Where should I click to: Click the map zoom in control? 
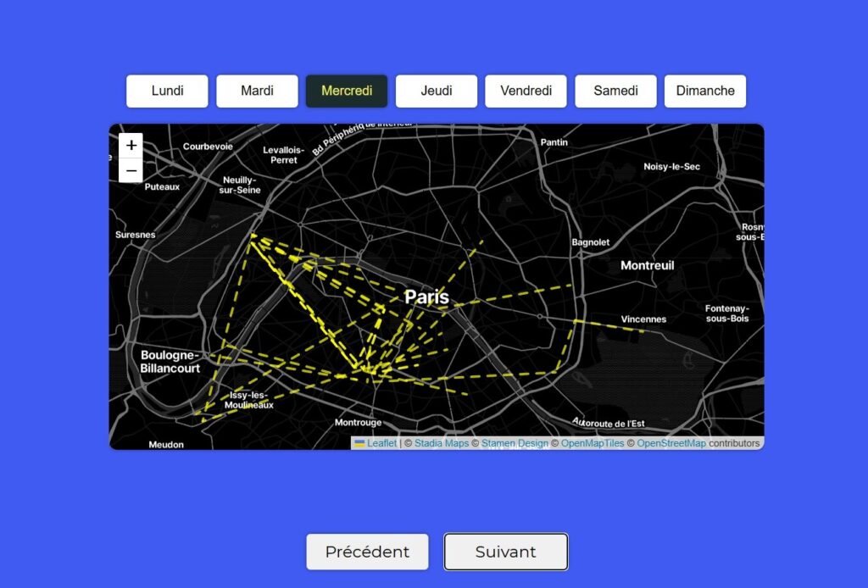coord(131,145)
